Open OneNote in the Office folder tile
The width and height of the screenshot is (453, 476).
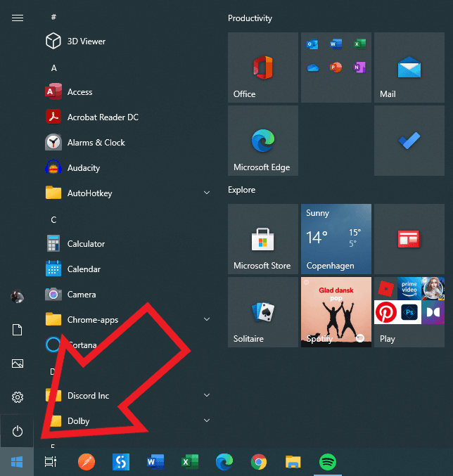[359, 67]
